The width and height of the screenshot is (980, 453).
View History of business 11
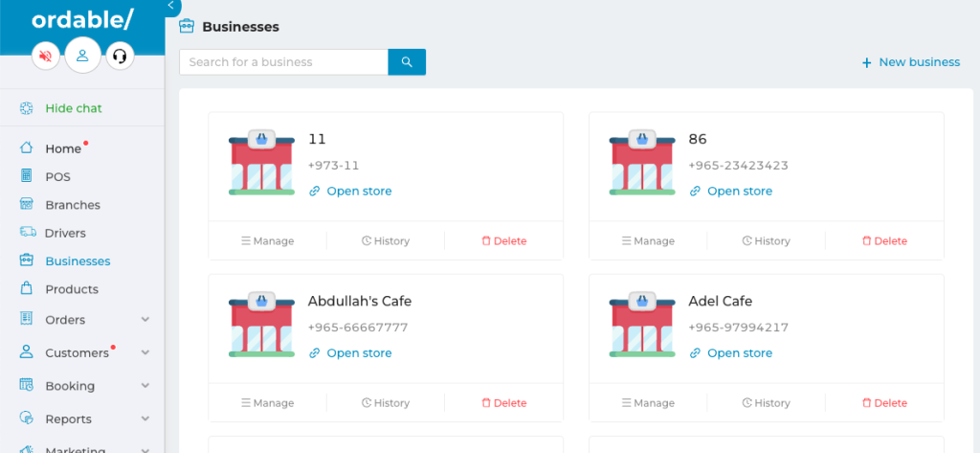coord(386,241)
